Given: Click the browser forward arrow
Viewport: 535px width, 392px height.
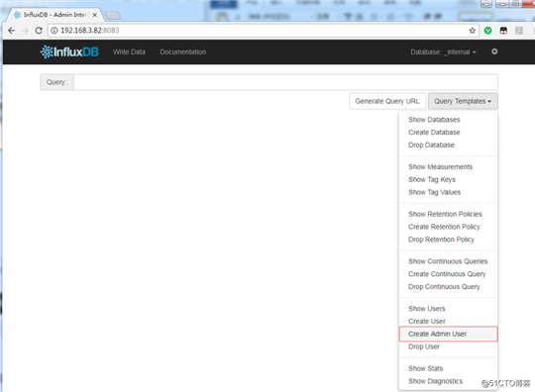Looking at the screenshot, I should (x=25, y=31).
